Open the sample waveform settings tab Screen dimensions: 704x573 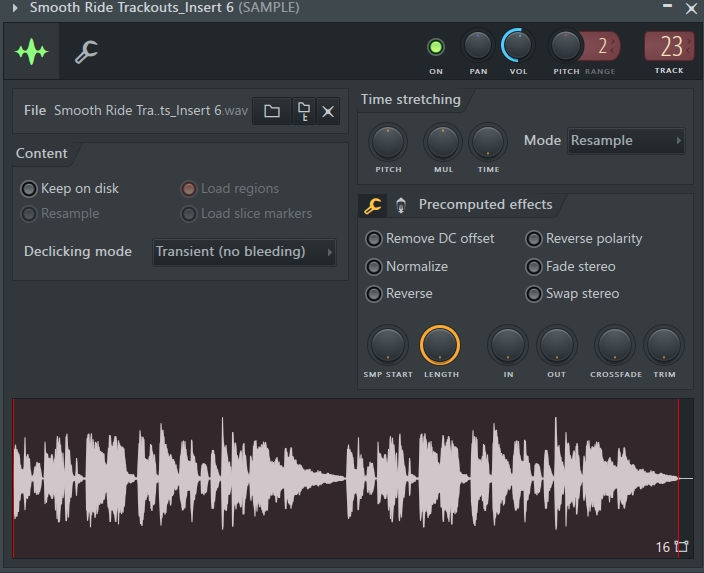tap(31, 51)
